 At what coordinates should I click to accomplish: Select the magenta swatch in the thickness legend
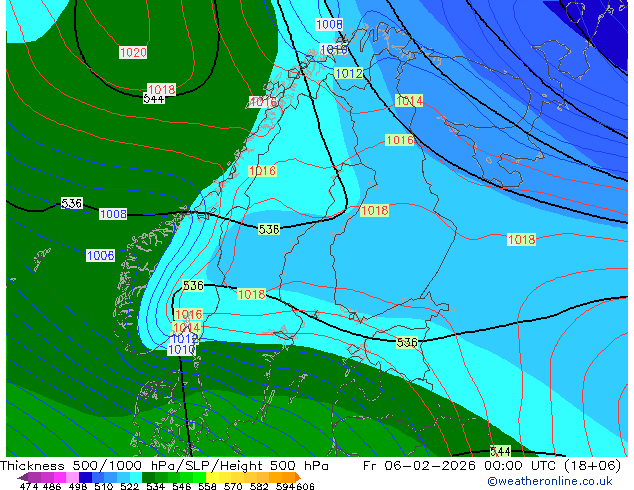coord(60,477)
